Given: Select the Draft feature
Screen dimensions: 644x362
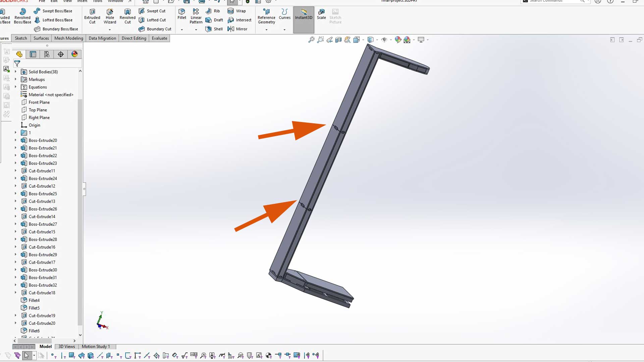Looking at the screenshot, I should point(214,20).
